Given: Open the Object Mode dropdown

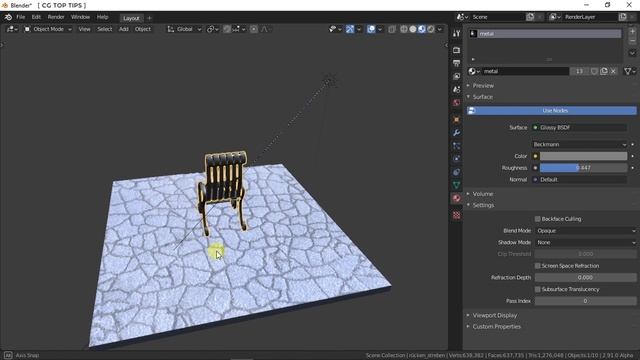Looking at the screenshot, I should coord(48,29).
